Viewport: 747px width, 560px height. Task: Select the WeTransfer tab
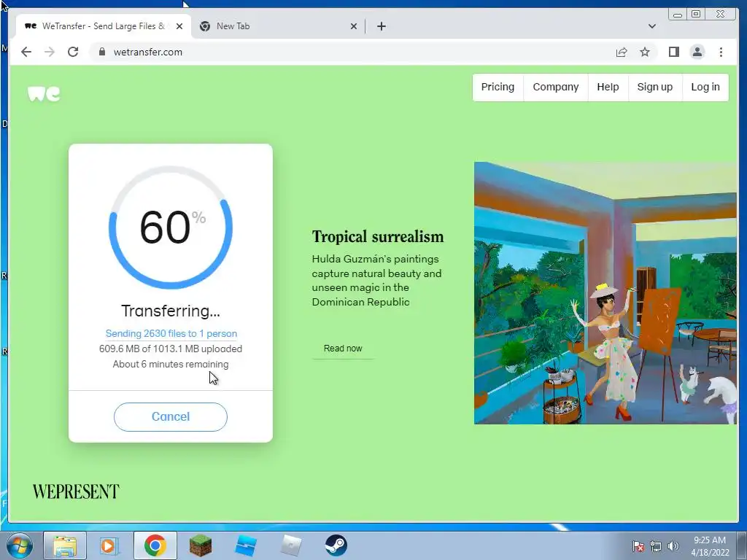(x=104, y=26)
